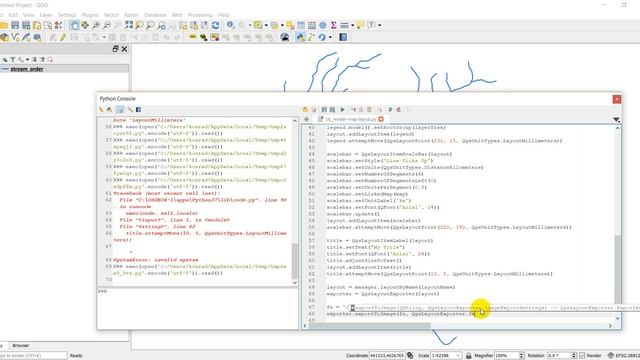The height and width of the screenshot is (360, 640).
Task: Click the locator search bar
Action: tap(33, 356)
